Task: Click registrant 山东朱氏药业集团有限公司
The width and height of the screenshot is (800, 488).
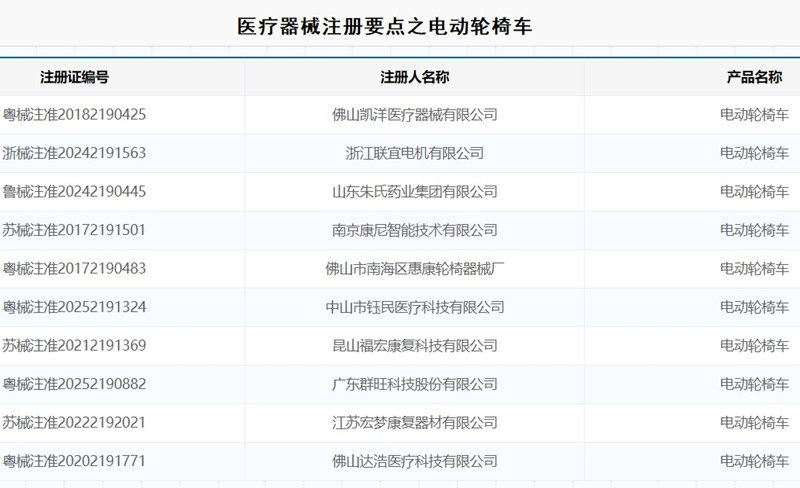Action: (415, 191)
